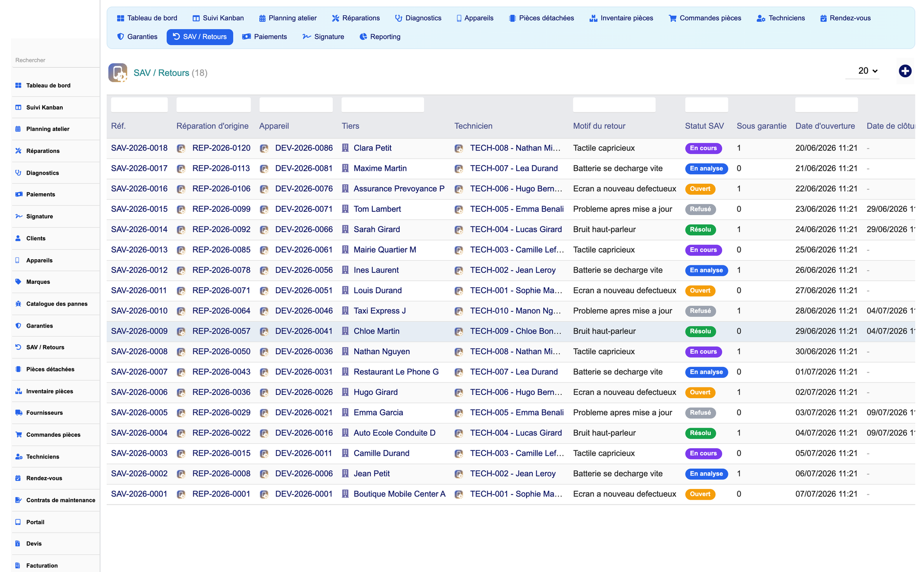Image resolution: width=924 pixels, height=572 pixels.
Task: Click the Commandes pièces cart icon in top bar
Action: (x=672, y=18)
